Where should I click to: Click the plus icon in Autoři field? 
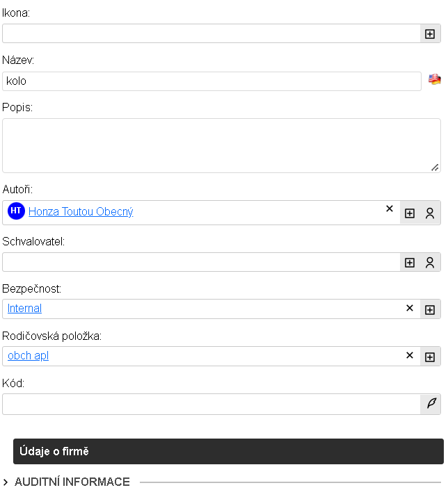(410, 213)
